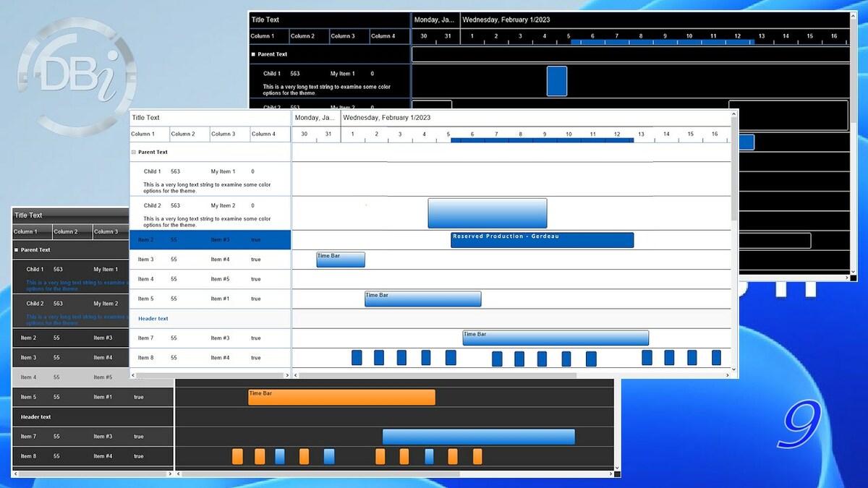The height and width of the screenshot is (488, 868).
Task: Select Child 2 row in white window
Action: [210, 213]
